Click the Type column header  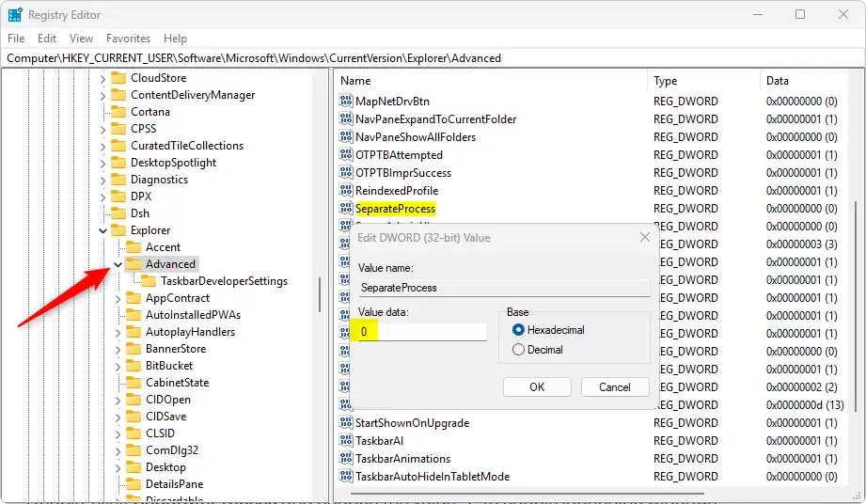[x=703, y=81]
